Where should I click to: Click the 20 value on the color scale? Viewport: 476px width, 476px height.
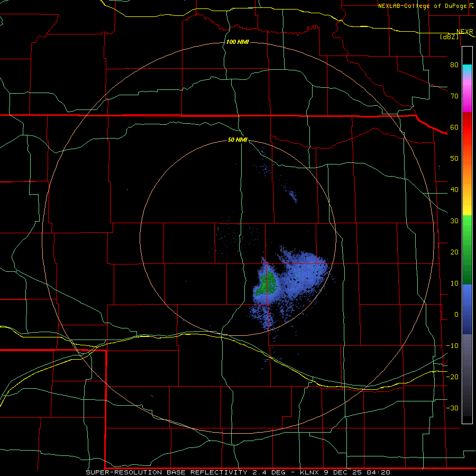[454, 252]
